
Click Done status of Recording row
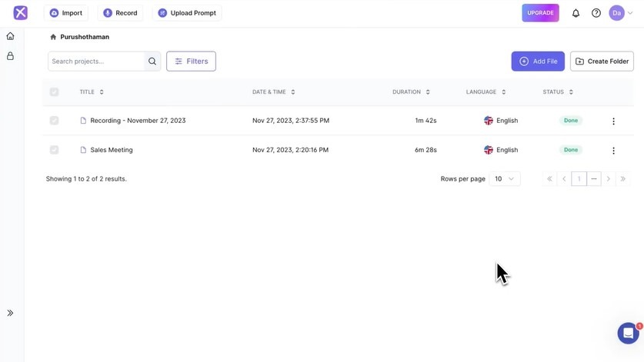tap(571, 121)
